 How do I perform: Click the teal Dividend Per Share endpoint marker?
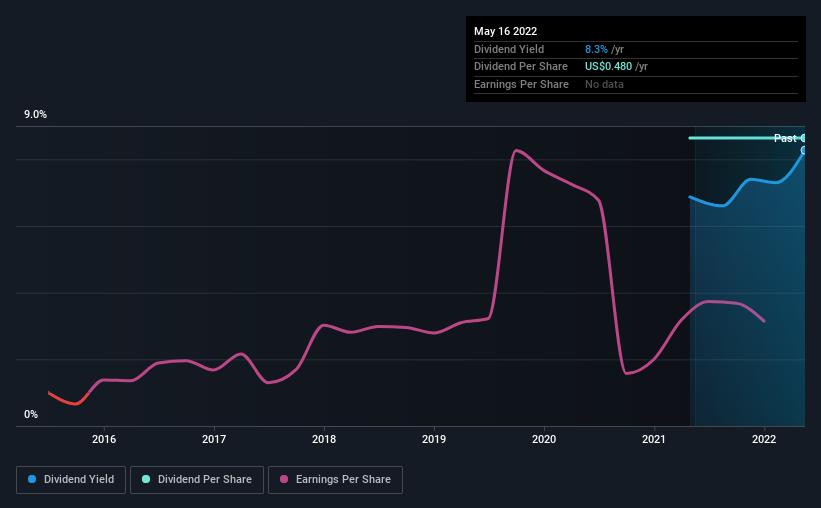[x=803, y=138]
